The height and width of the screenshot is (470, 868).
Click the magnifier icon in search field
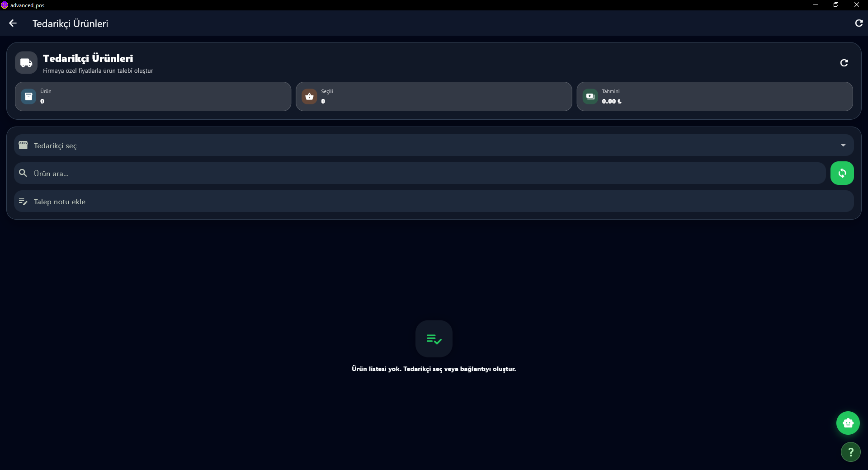23,173
